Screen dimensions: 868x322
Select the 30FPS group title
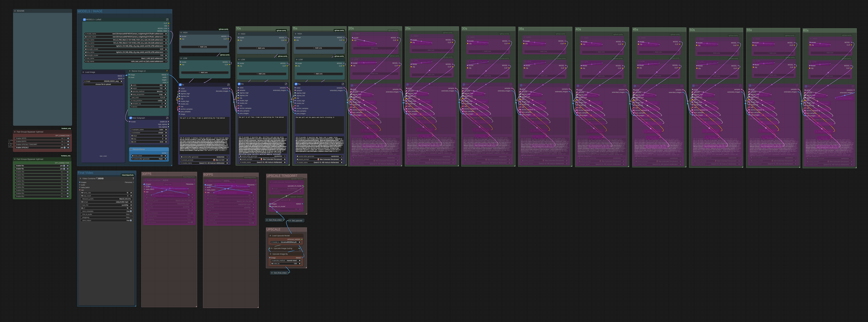[x=147, y=174]
